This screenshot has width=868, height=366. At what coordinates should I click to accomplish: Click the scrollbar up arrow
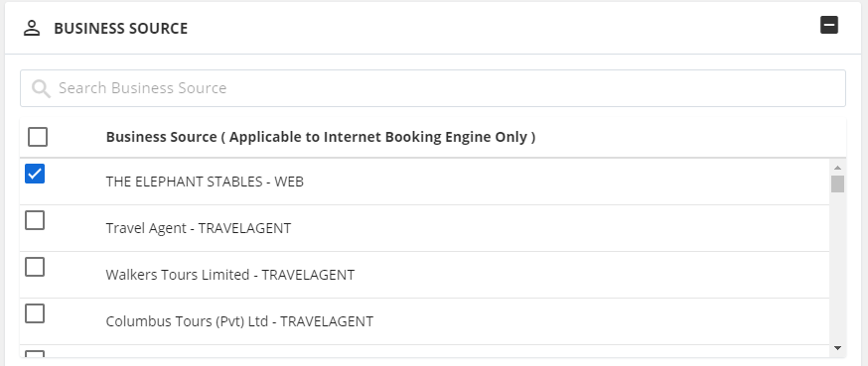pyautogui.click(x=837, y=167)
